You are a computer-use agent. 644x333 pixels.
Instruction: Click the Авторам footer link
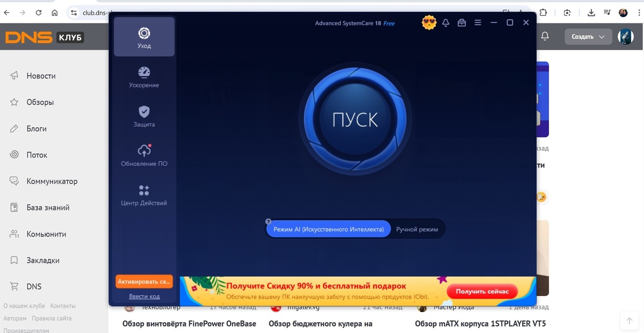click(14, 318)
